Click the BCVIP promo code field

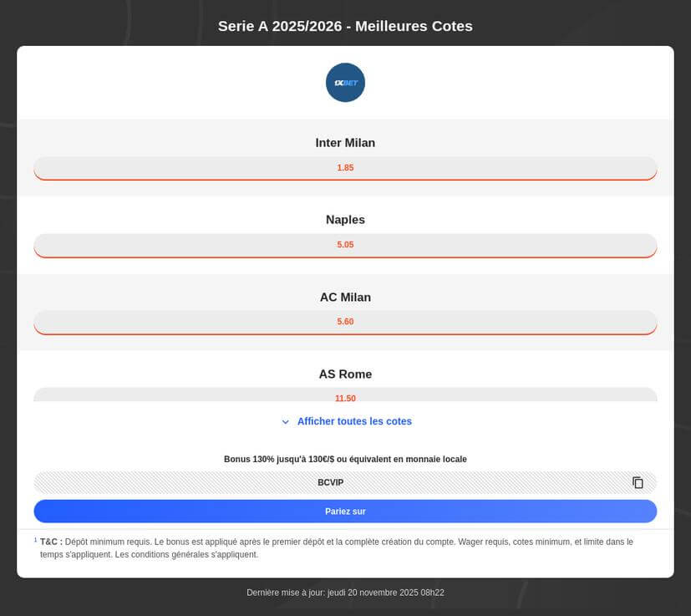point(331,482)
